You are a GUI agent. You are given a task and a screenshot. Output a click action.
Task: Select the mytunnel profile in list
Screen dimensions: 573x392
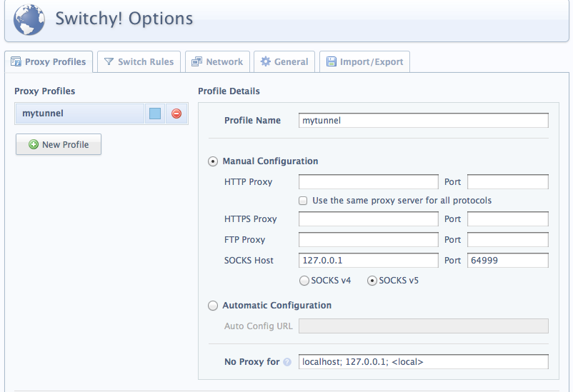[80, 114]
